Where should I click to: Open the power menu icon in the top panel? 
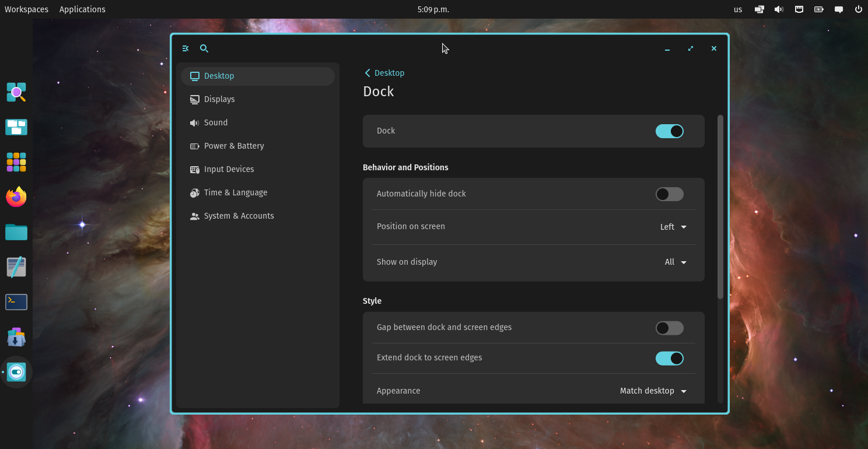(x=859, y=9)
